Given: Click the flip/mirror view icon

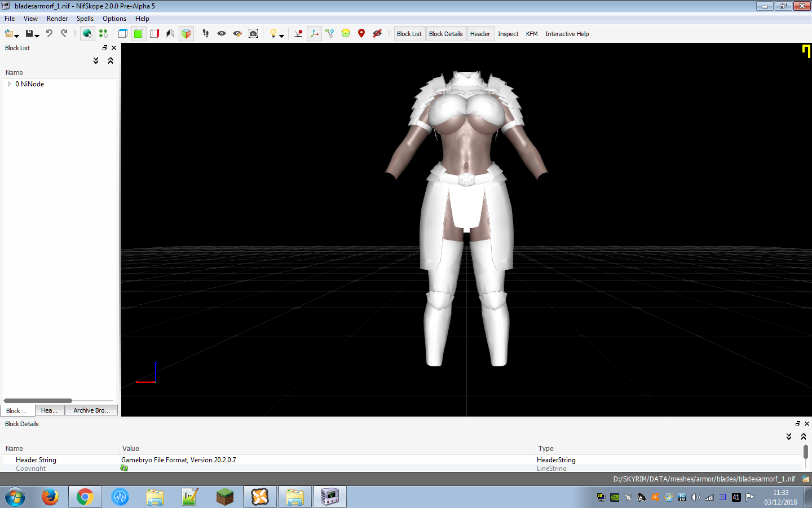Looking at the screenshot, I should point(170,34).
